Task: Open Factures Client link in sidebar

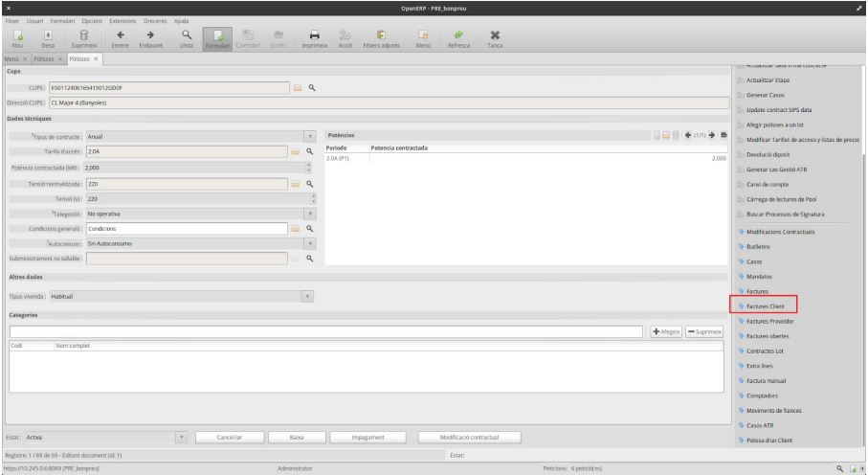Action: pos(764,305)
